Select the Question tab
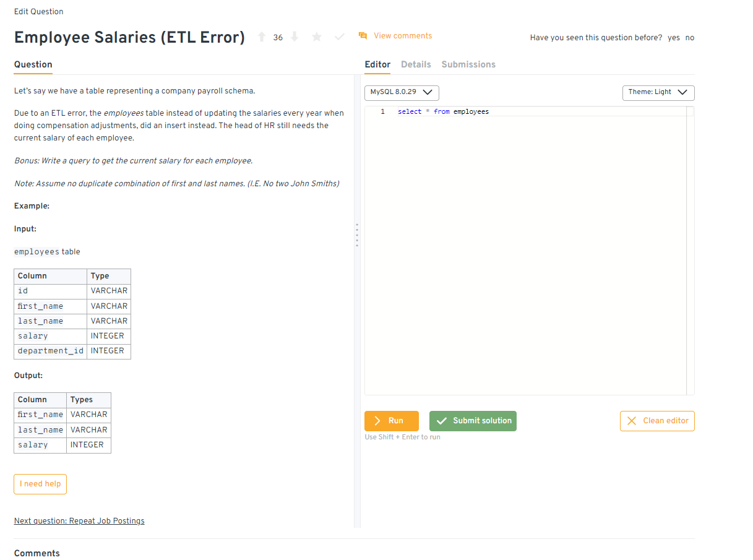Screen dimensions: 753x560 (x=33, y=64)
